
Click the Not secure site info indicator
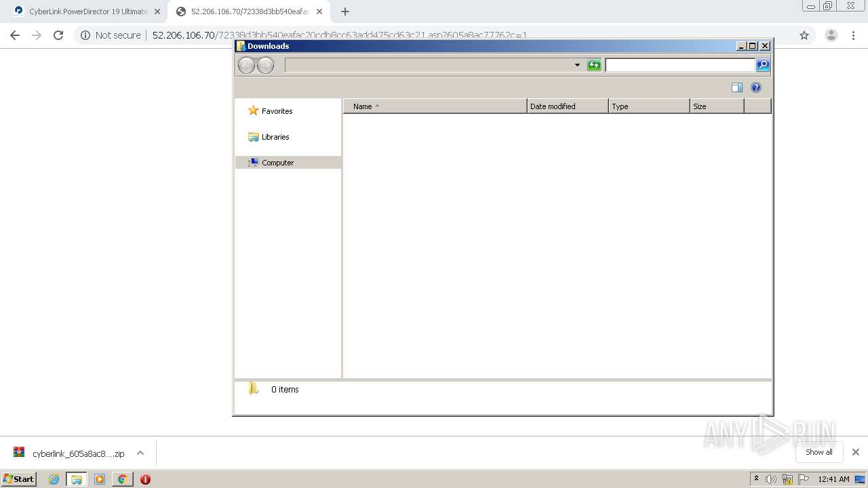point(111,35)
